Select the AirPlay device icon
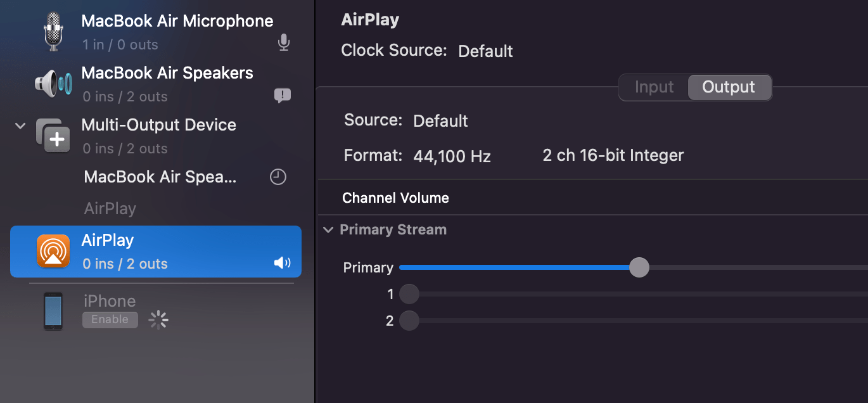The image size is (868, 403). [54, 251]
